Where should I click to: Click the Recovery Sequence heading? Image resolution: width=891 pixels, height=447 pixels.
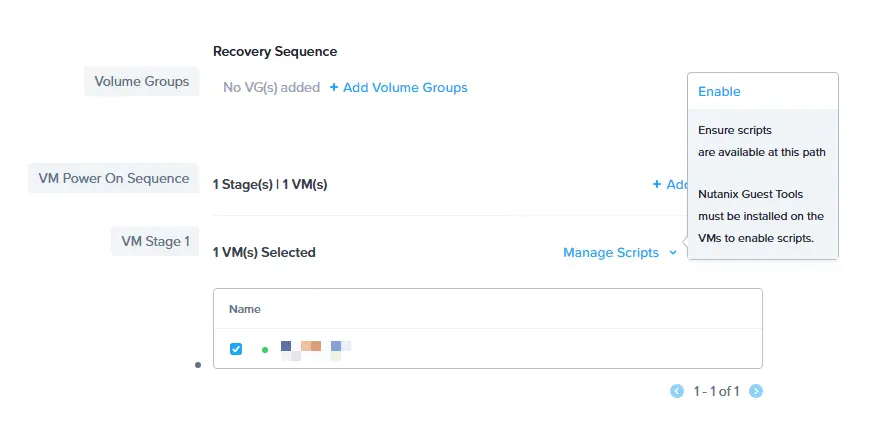[275, 51]
